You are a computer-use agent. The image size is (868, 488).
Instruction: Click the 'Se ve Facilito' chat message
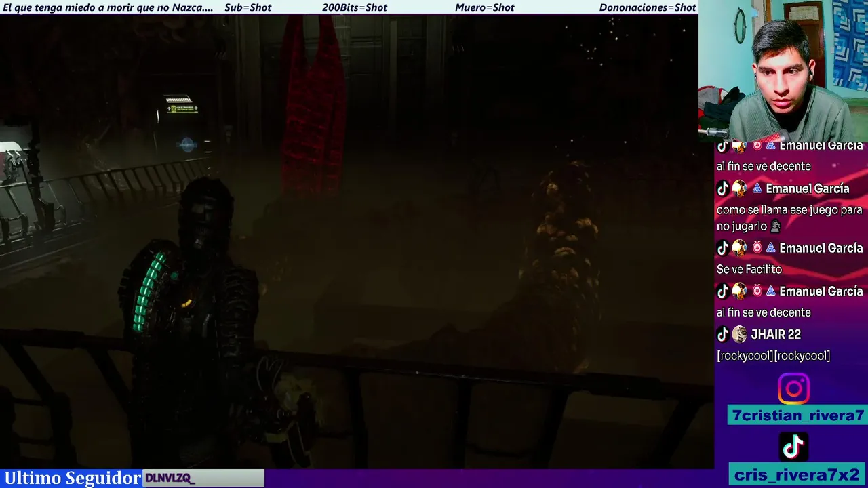(x=749, y=270)
